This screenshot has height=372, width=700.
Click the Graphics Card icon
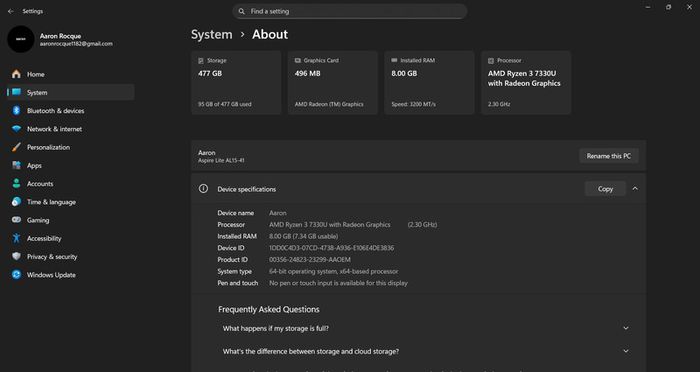click(298, 60)
